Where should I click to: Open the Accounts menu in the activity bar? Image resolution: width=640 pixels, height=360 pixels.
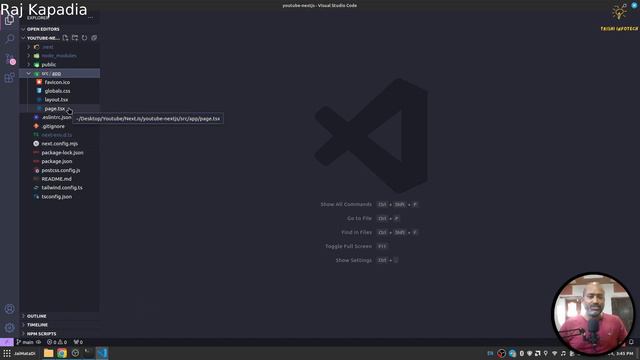[x=9, y=309]
